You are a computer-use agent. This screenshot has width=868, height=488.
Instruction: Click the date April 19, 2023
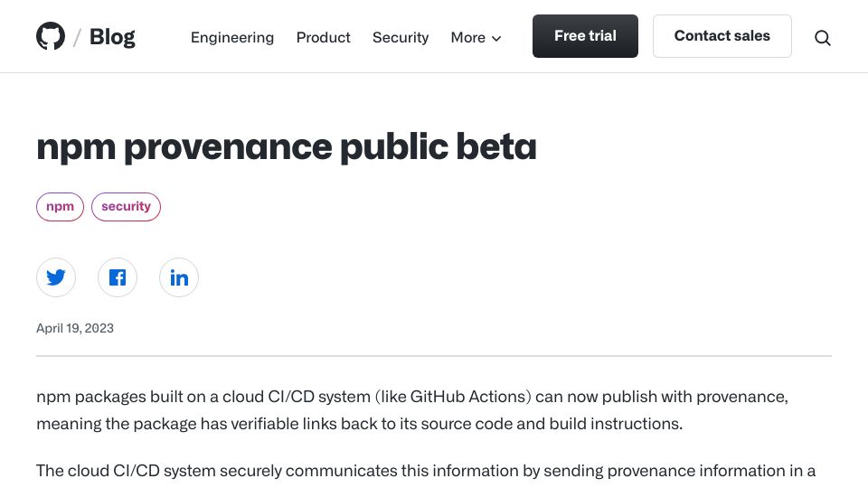click(75, 328)
